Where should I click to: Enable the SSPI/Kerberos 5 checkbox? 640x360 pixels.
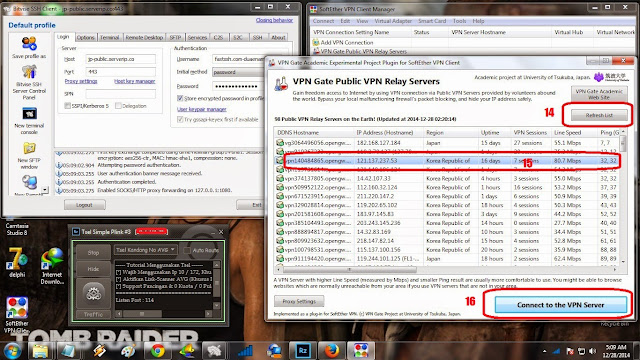(x=67, y=106)
